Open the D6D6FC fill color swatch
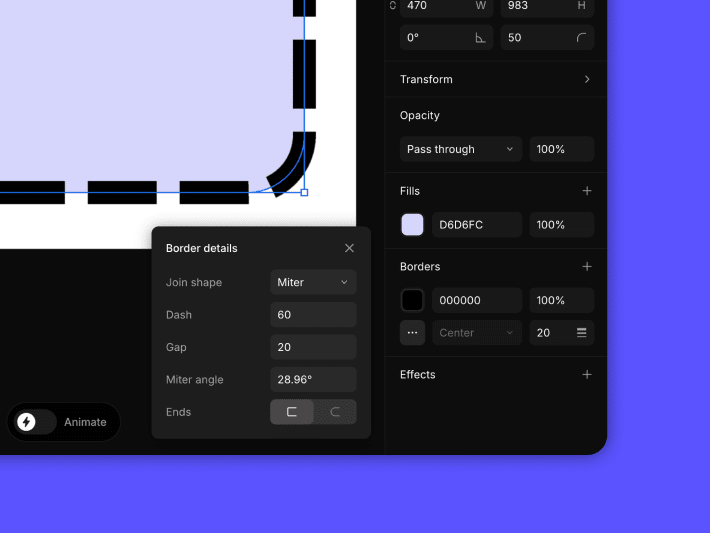 coord(413,225)
